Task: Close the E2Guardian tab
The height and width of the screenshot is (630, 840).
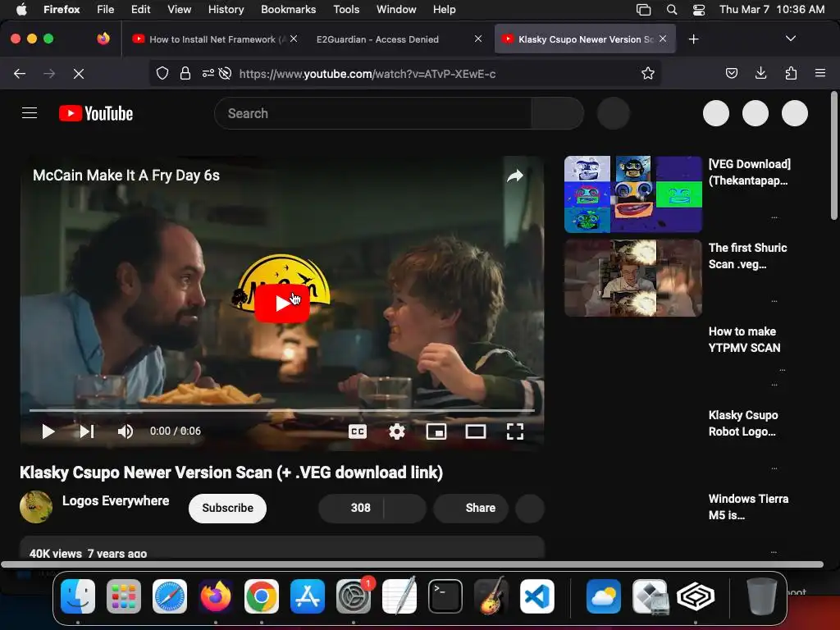Action: (478, 39)
